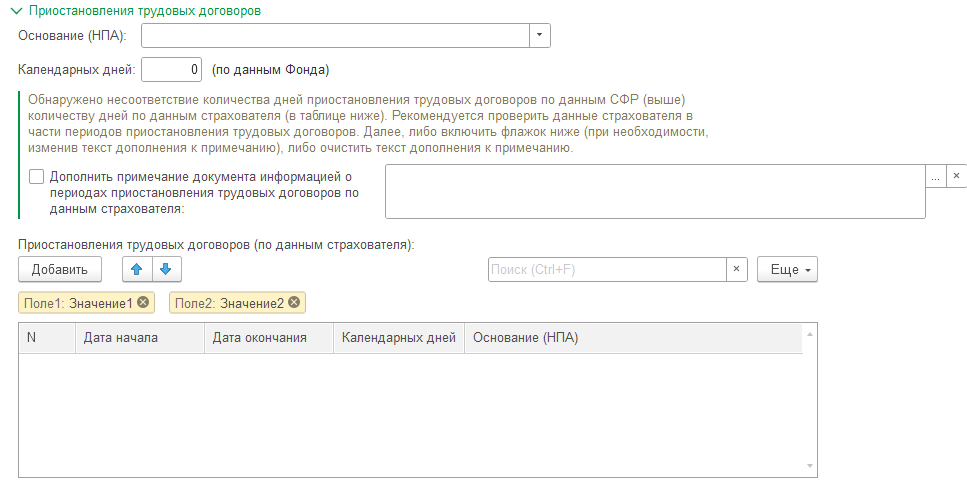Open the Основание (НПА) dropdown list
The image size is (967, 485).
(539, 35)
